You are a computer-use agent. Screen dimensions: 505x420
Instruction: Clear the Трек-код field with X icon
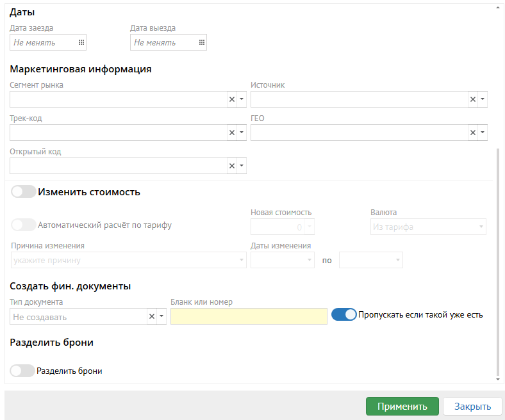[231, 133]
